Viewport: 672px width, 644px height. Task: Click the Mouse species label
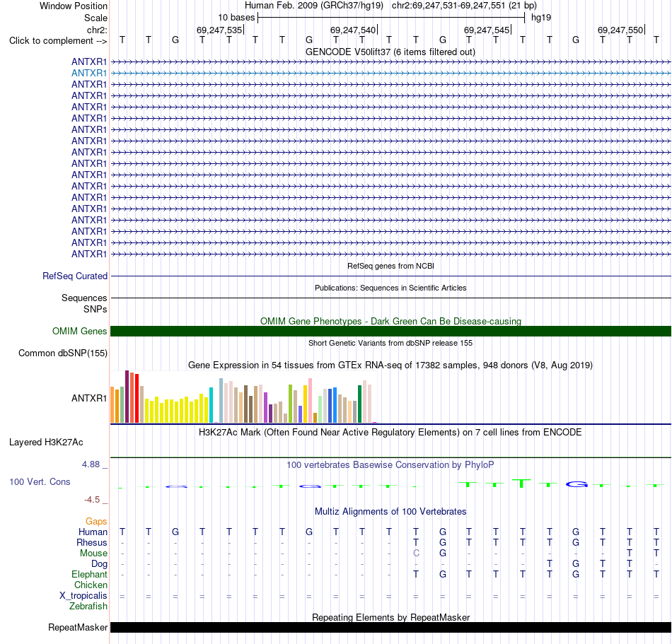click(93, 554)
